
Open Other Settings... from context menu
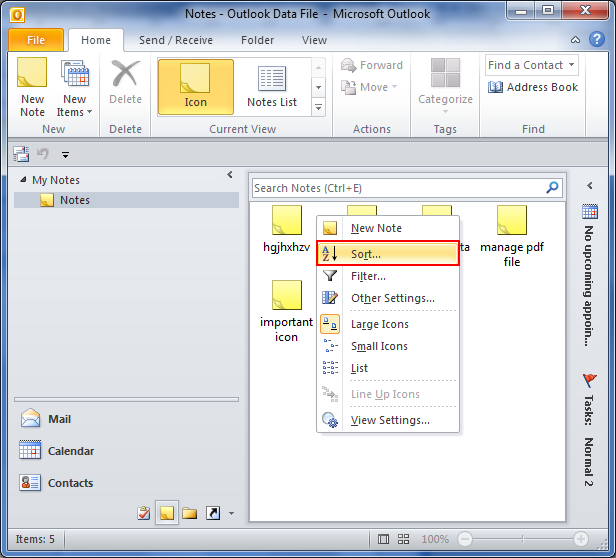388,298
